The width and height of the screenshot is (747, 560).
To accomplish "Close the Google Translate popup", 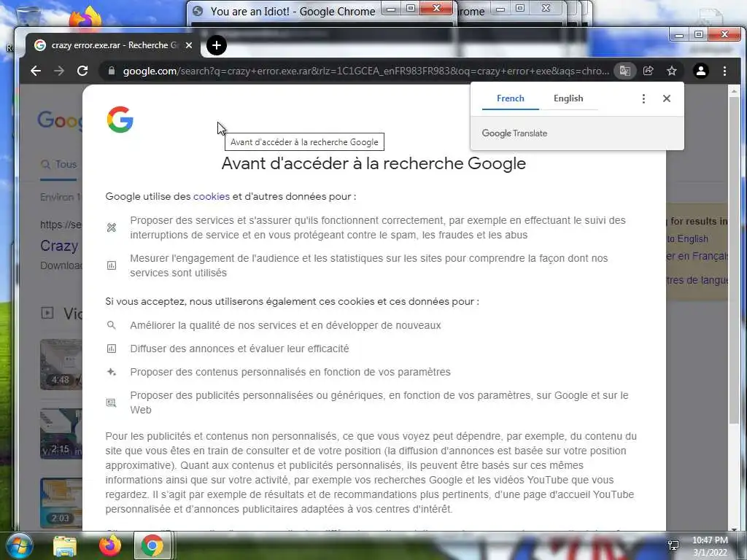I will tap(667, 98).
